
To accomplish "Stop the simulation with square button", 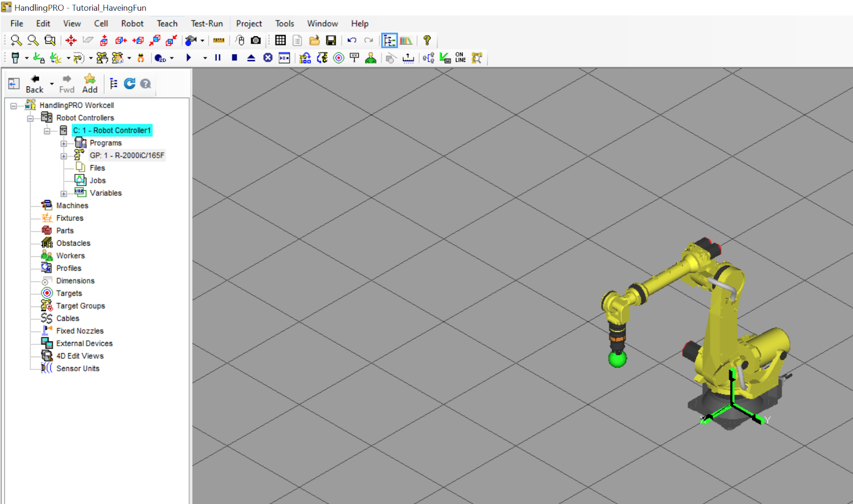I will [x=235, y=58].
